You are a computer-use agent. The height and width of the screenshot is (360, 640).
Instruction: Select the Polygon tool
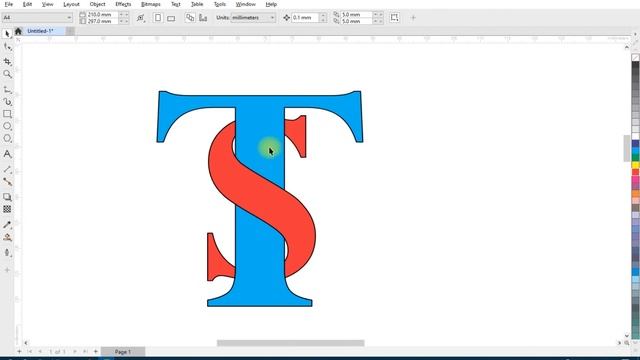click(7, 138)
